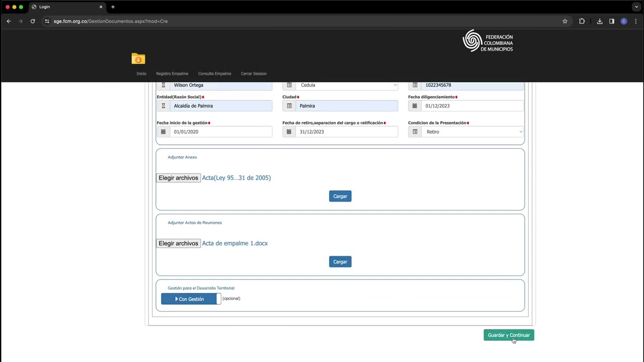
Task: Click the site information icon in address bar
Action: (47, 21)
